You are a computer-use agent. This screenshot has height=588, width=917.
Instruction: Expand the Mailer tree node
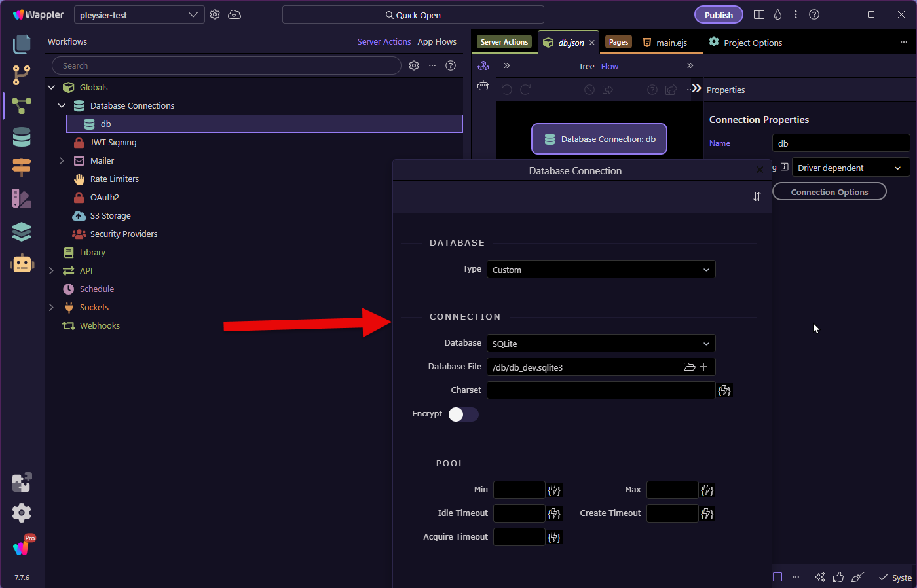pos(62,160)
